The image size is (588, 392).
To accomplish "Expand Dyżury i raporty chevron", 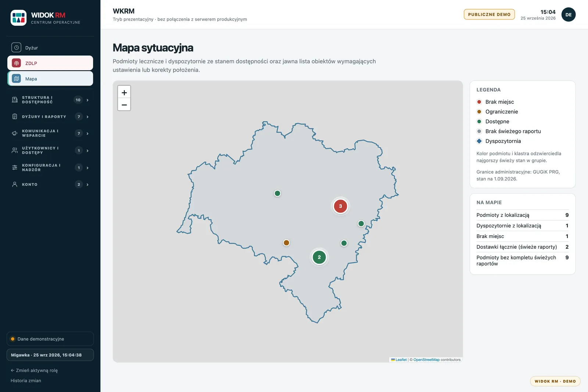I will [x=87, y=117].
